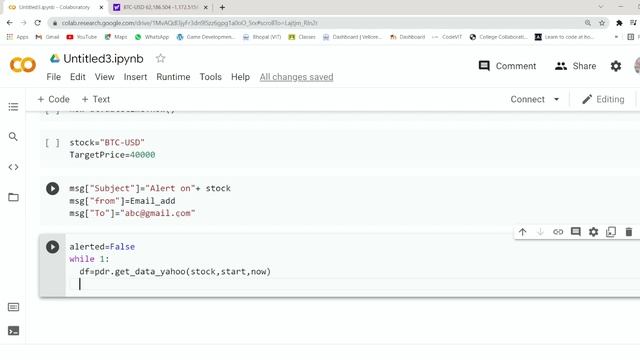
Task: Open the CodeVIT bookmark
Action: pos(447,37)
